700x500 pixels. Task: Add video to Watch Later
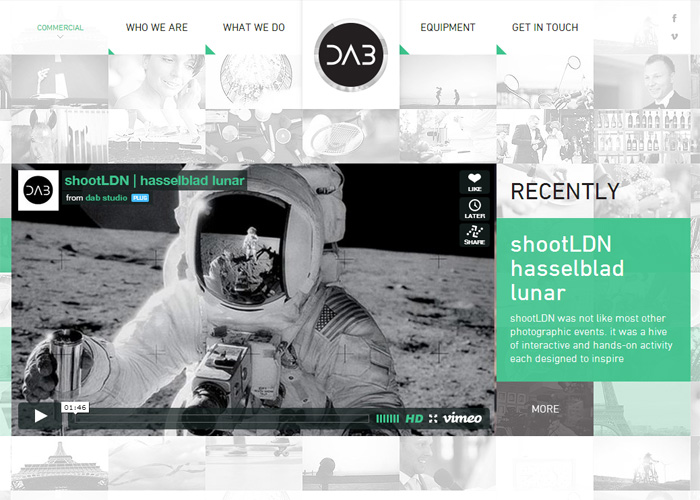click(474, 208)
